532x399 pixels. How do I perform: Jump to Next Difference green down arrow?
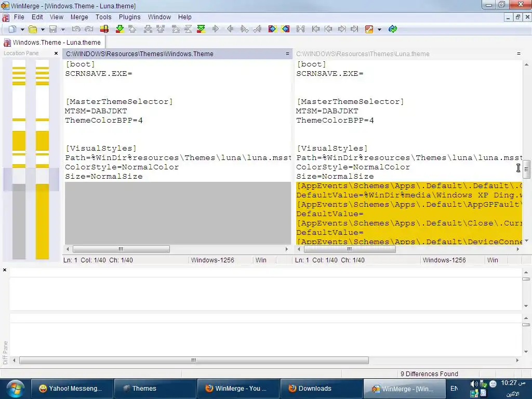(120, 29)
